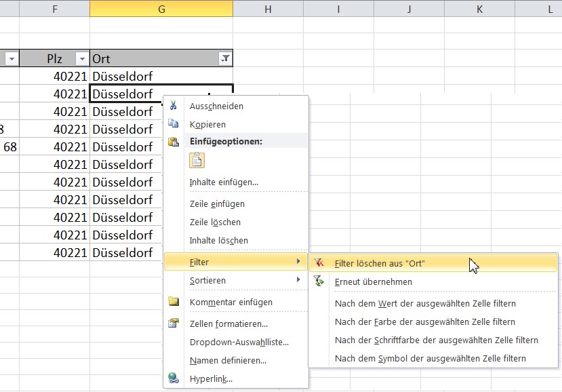
Task: Open the Sortieren menu entry
Action: click(236, 280)
